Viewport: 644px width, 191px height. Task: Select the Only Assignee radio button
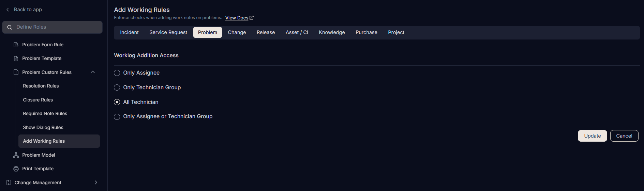pos(117,73)
